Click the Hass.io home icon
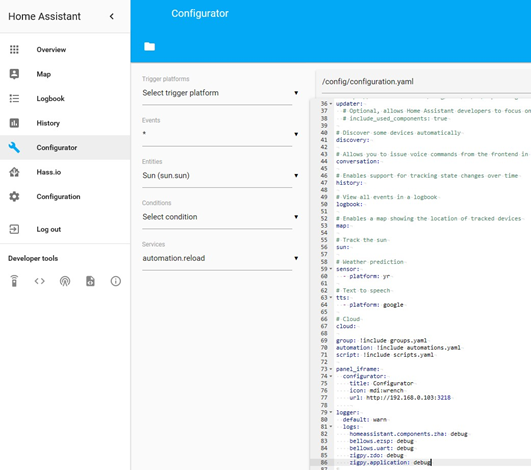This screenshot has width=531, height=470. coord(14,172)
